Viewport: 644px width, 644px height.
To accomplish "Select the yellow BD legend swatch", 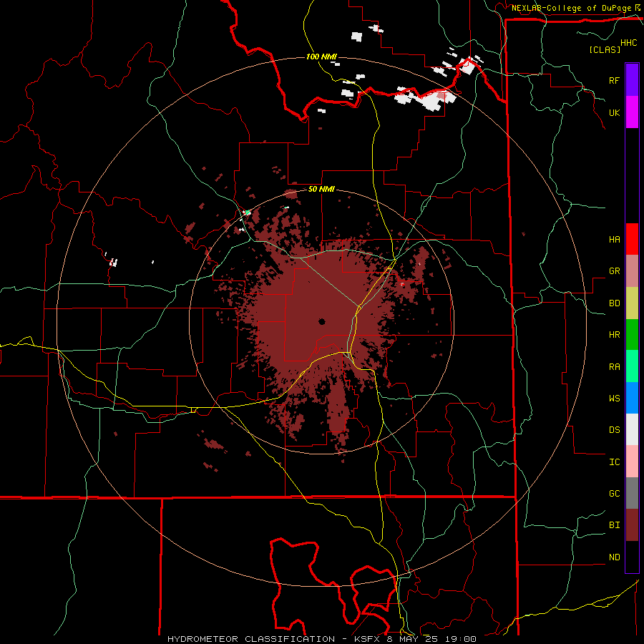I will [632, 303].
